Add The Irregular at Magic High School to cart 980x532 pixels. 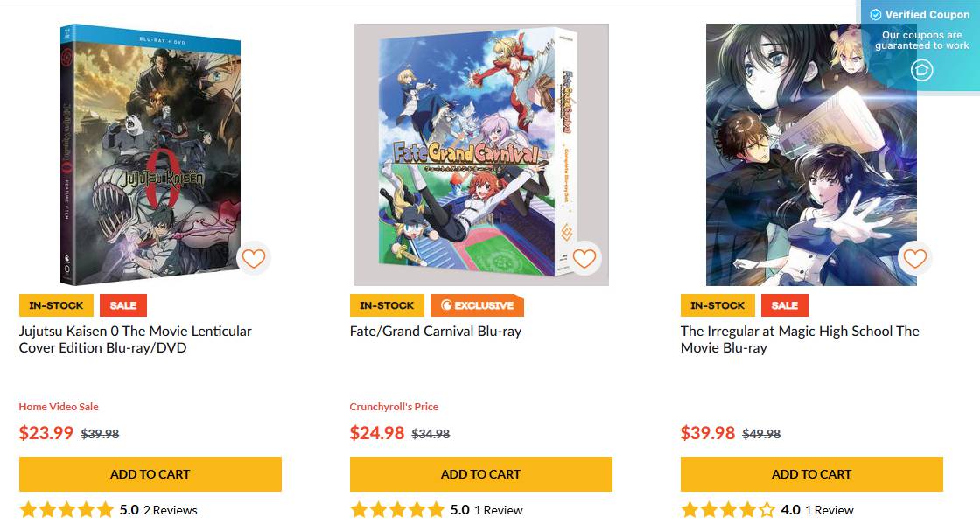811,473
